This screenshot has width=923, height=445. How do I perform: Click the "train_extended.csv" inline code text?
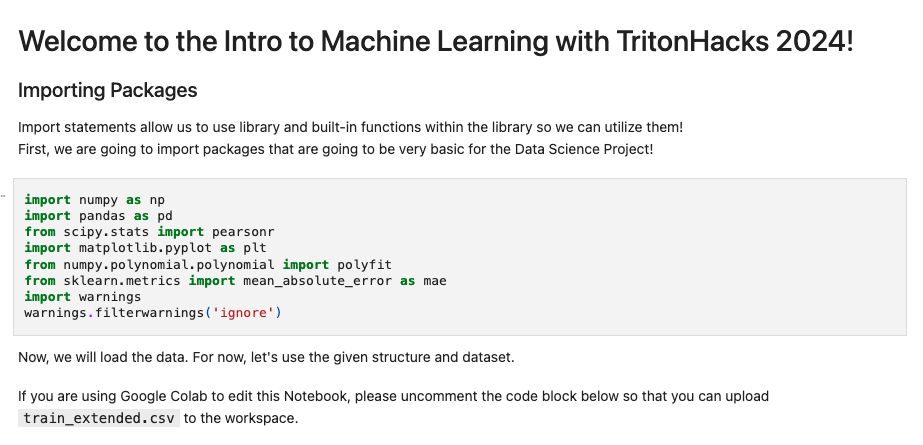(x=86, y=418)
